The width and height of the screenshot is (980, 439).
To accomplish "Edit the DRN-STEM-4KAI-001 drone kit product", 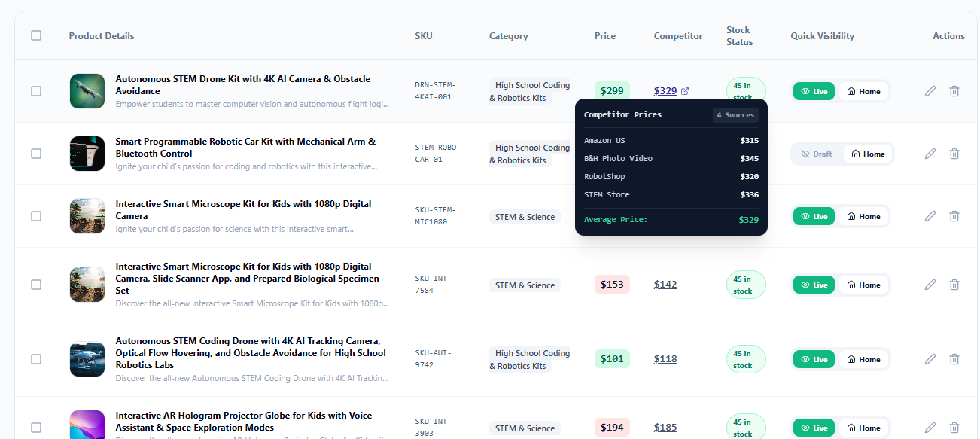I will (930, 91).
